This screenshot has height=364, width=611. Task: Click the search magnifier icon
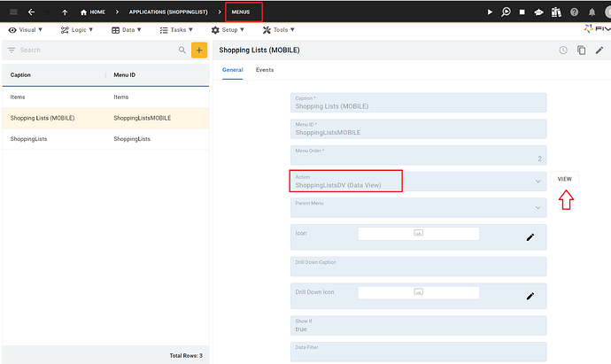(182, 50)
